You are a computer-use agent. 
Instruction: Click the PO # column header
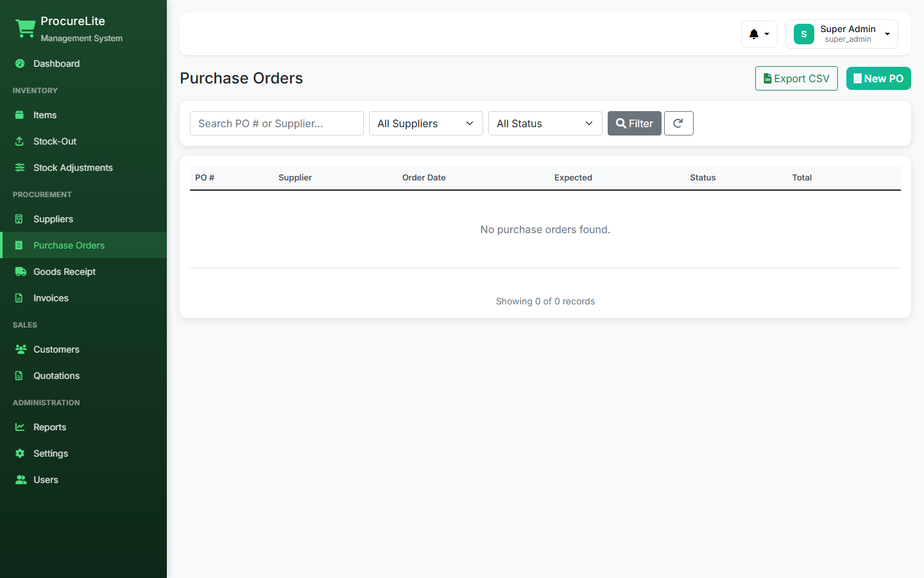[205, 178]
